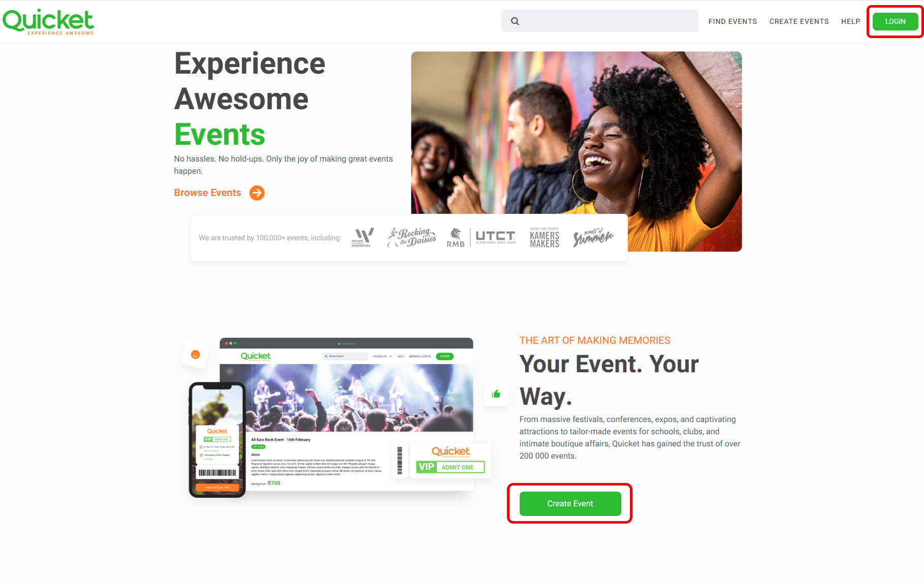Click the Quicket logo in header

point(48,21)
